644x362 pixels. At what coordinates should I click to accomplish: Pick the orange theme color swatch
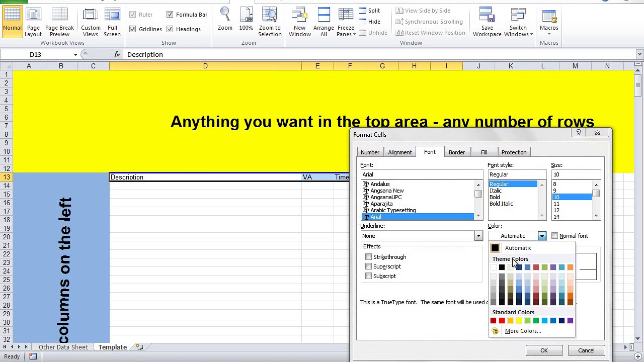coord(570,267)
